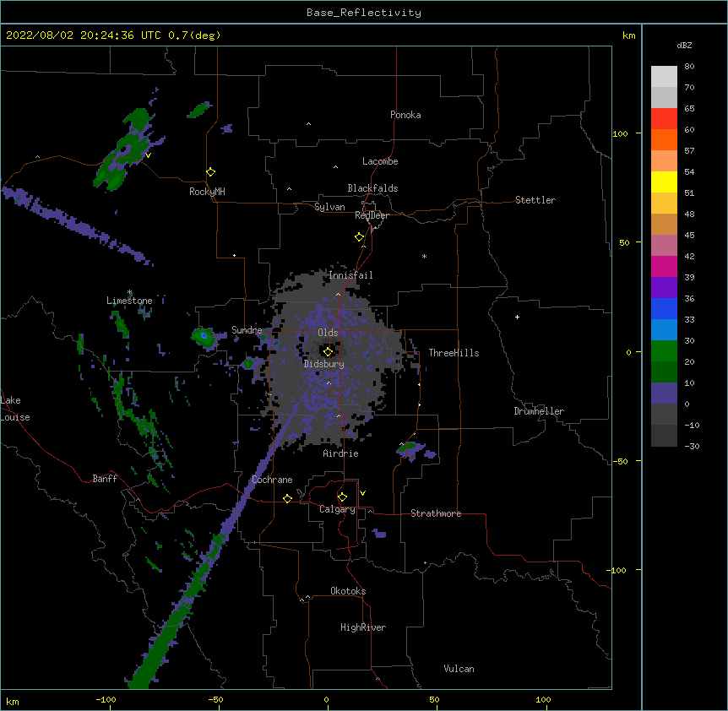Select the gray 65-70 dBZ swatch
Screen dimensions: 728x711
(664, 97)
